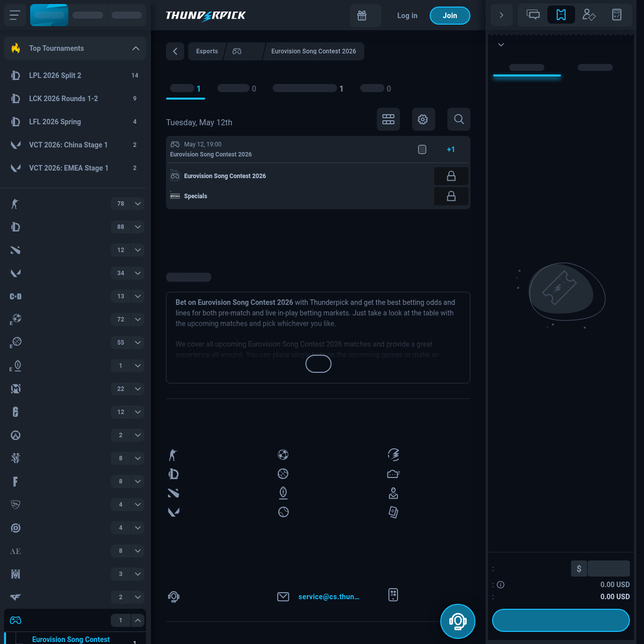Expand the sidebar category with 55 matches
The height and width of the screenshot is (644, 644).
pos(138,343)
